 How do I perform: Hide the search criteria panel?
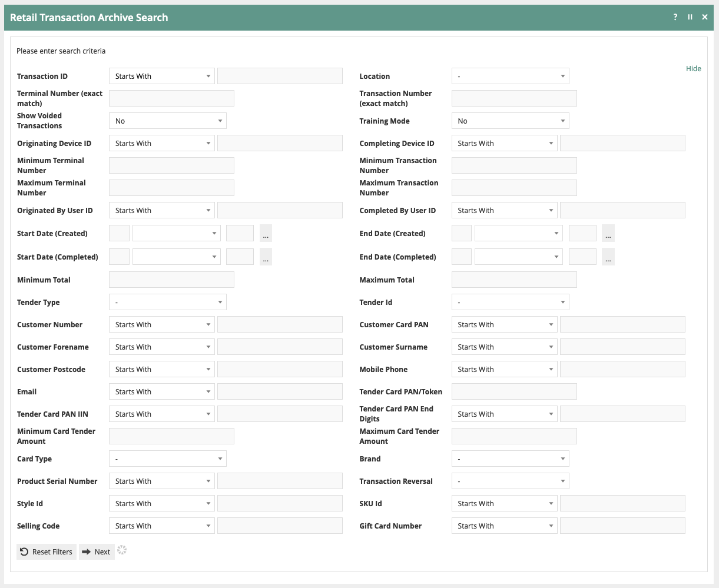coord(693,68)
